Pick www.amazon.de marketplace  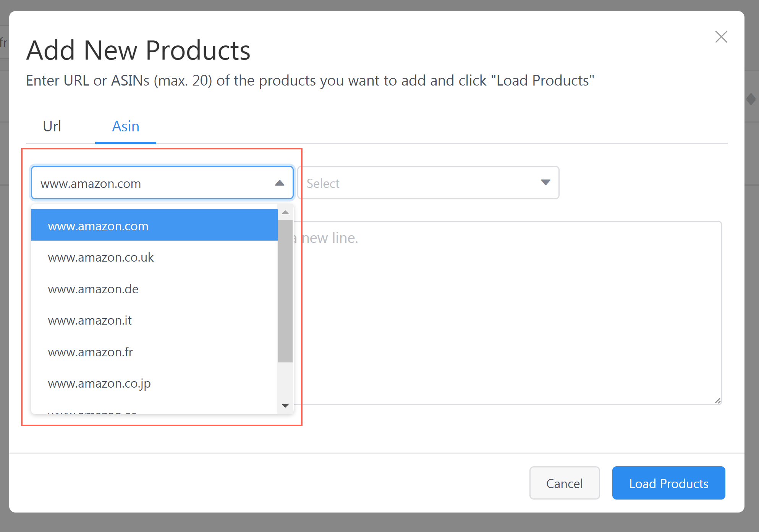point(154,289)
